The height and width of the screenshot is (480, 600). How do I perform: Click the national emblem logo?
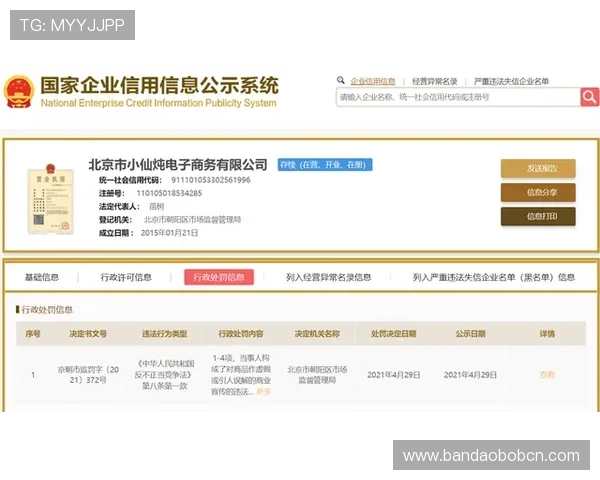click(x=19, y=92)
